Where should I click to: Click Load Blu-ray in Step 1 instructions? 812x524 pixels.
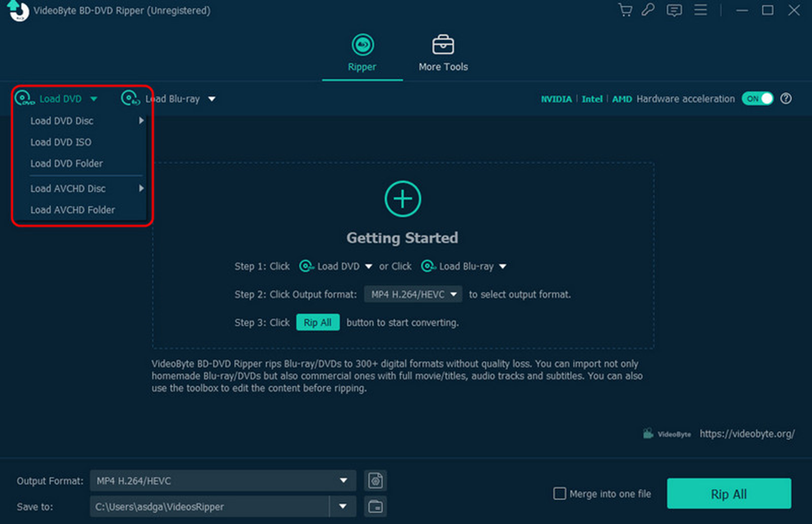[x=457, y=266]
